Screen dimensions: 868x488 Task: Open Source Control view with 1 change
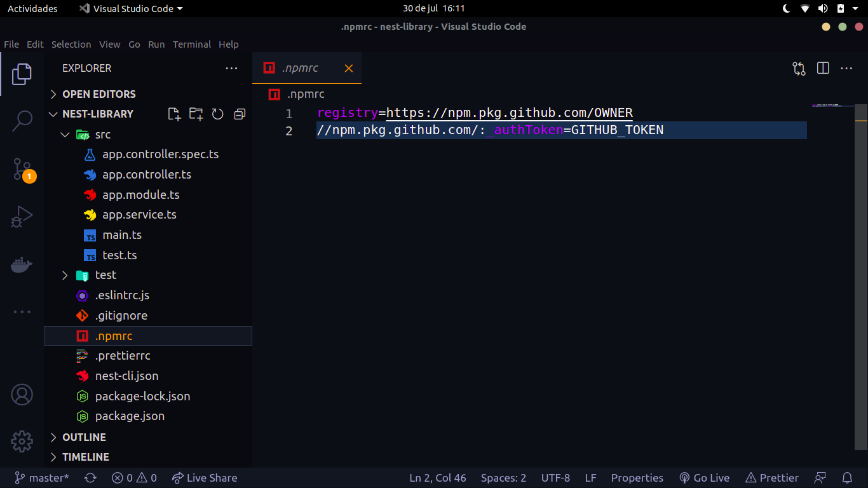coord(22,170)
